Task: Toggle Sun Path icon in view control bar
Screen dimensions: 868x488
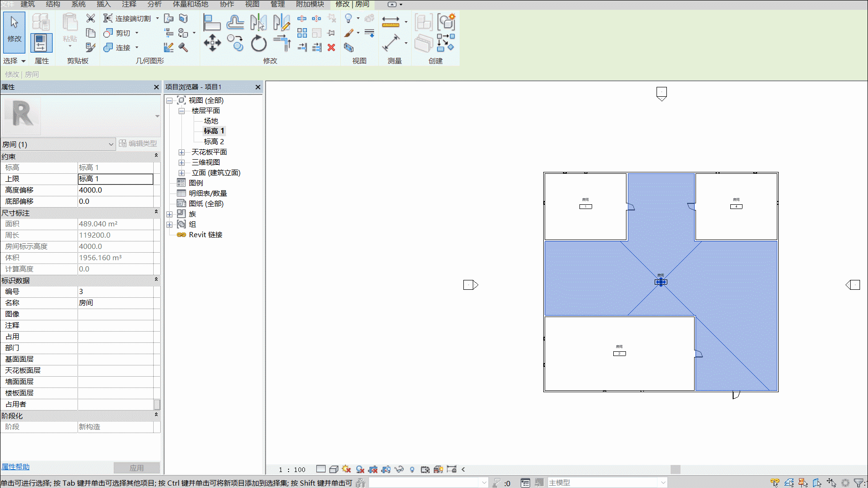Action: coord(347,469)
